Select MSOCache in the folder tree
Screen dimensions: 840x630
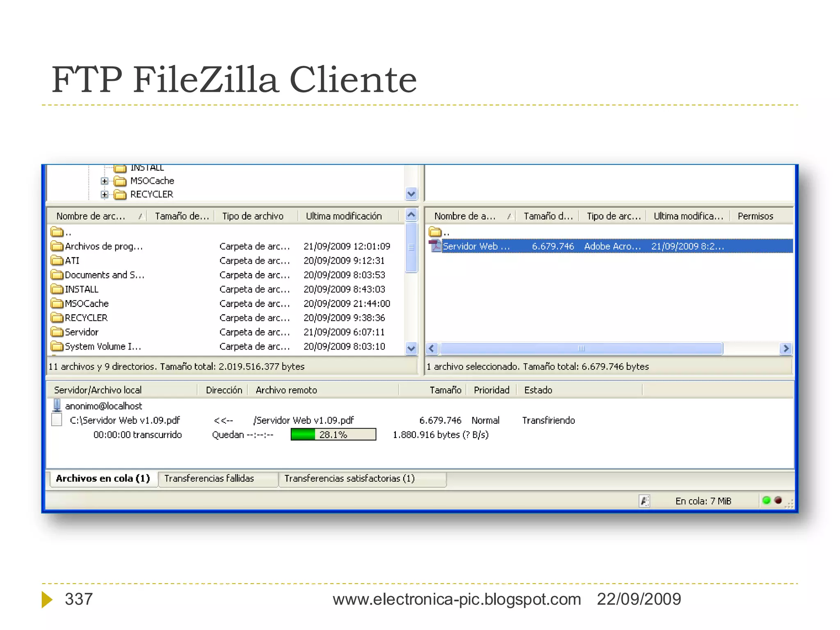(152, 181)
